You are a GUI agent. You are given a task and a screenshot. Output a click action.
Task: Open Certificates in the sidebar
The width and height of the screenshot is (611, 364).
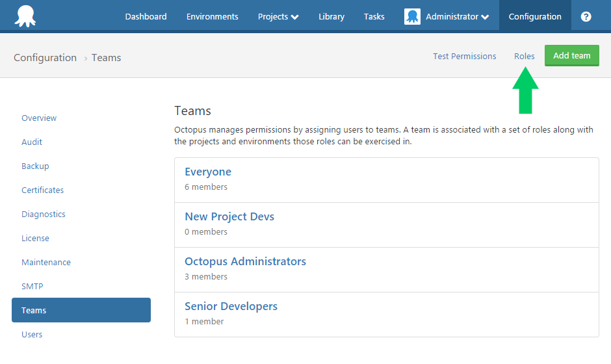[x=42, y=190]
